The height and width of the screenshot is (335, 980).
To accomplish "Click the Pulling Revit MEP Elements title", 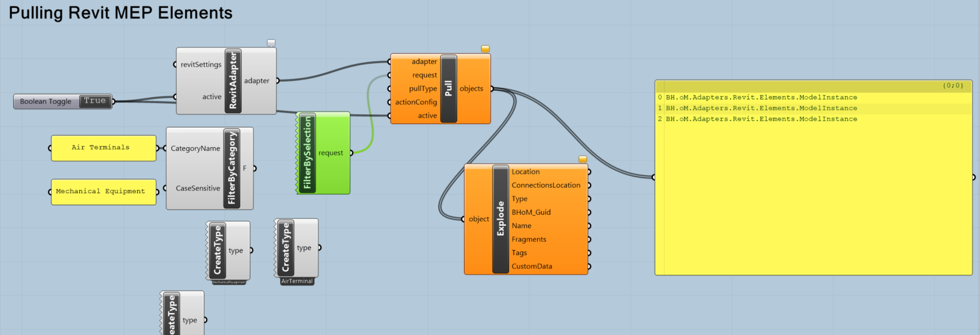I will click(x=121, y=13).
